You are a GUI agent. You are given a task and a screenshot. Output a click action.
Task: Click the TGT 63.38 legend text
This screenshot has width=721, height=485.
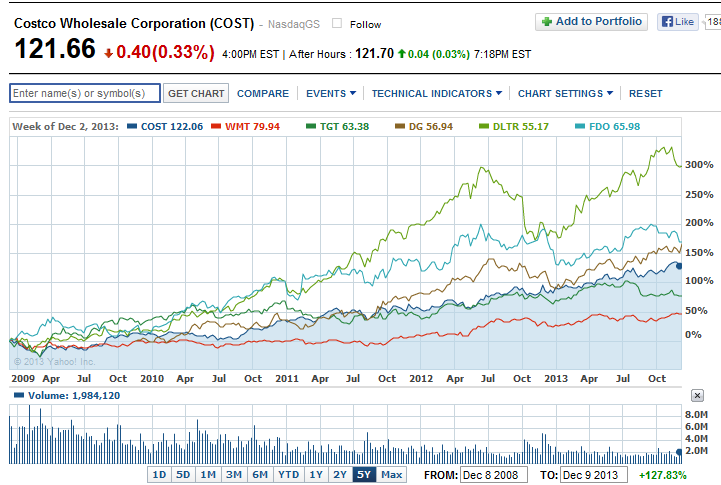(x=344, y=126)
